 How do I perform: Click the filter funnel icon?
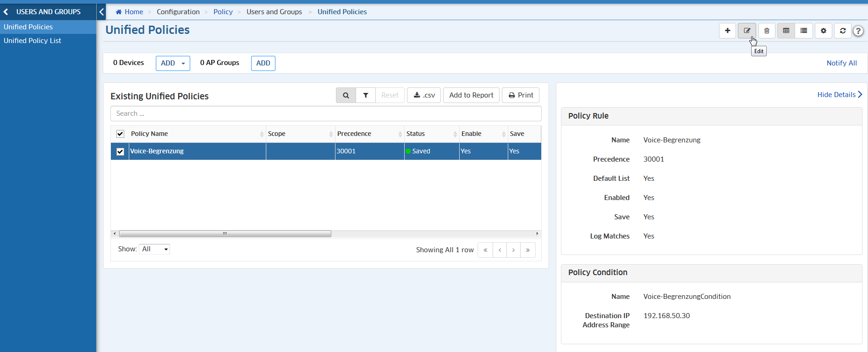coord(366,95)
